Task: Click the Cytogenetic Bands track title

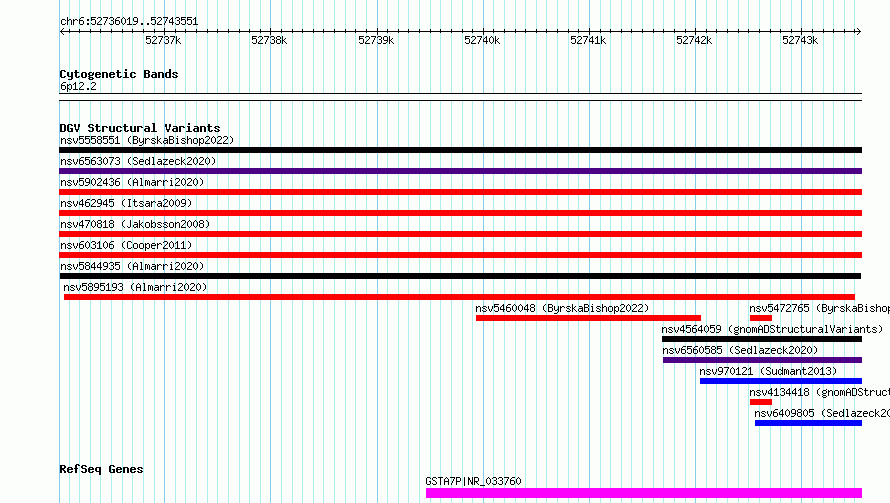Action: click(119, 74)
